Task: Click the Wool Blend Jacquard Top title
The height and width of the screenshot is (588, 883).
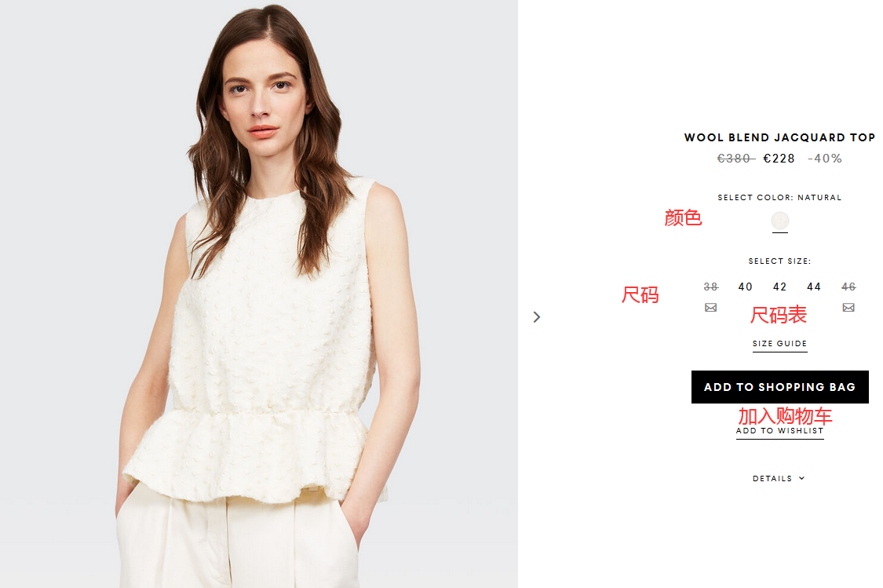Action: (779, 137)
